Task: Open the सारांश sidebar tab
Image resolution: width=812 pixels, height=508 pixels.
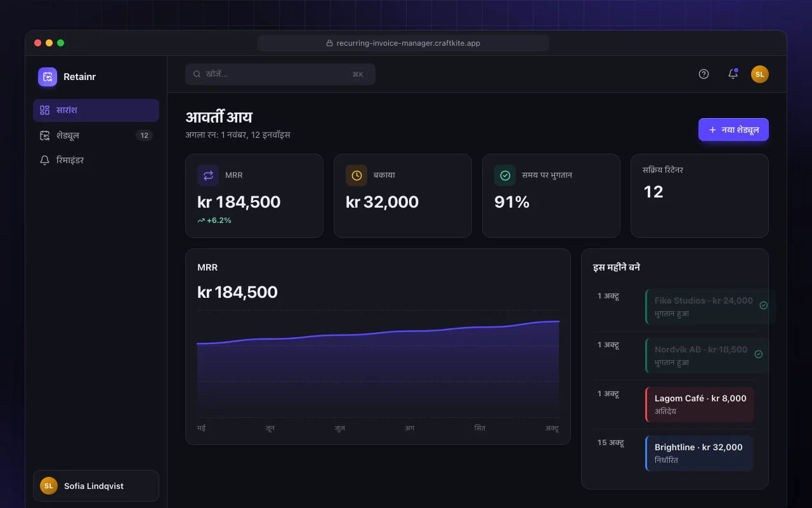Action: 96,110
